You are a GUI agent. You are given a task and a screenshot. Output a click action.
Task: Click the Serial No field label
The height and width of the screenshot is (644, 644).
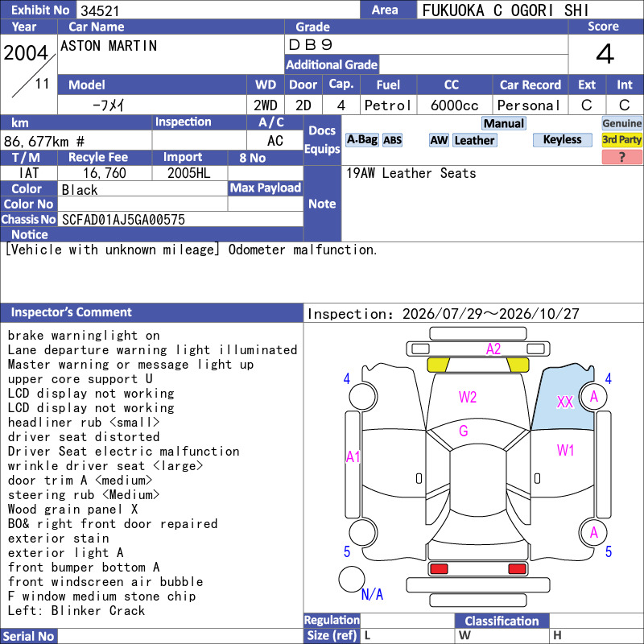tap(28, 636)
